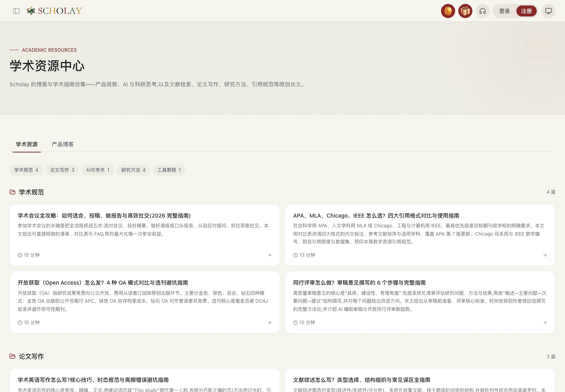Click arrow icon on 学术会议全攻略 card
The image size is (565, 392).
(270, 255)
